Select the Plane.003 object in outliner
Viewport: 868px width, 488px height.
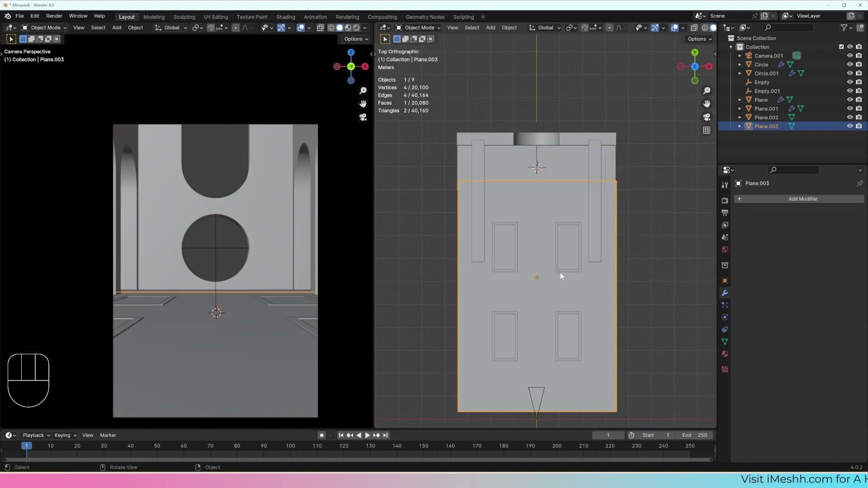(x=766, y=126)
